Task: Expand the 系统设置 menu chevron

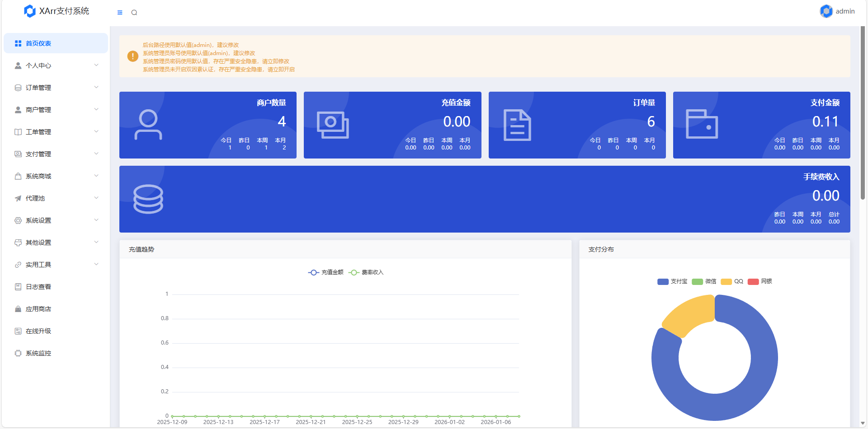Action: click(x=96, y=220)
